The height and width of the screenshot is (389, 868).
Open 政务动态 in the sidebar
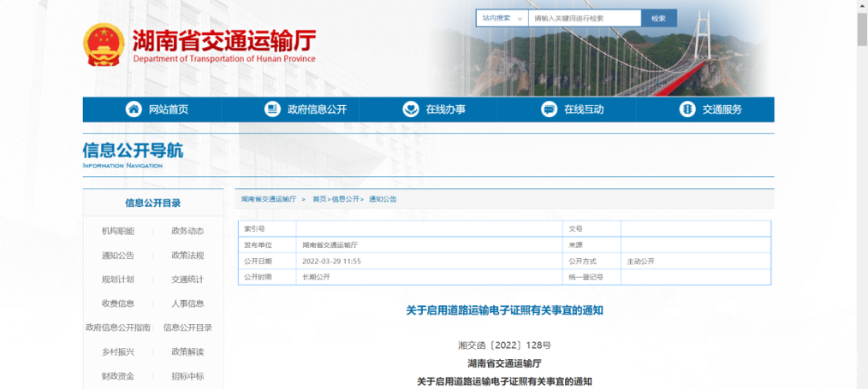tap(187, 231)
